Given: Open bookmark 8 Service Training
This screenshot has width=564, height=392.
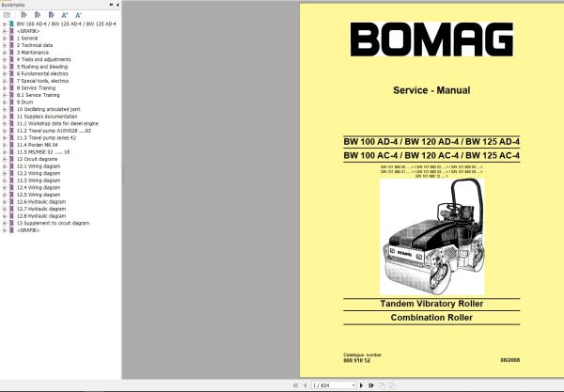Looking at the screenshot, I should (x=36, y=87).
